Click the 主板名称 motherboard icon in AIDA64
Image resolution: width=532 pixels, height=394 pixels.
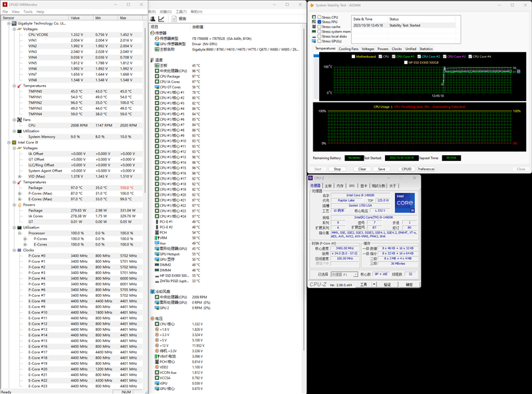pyautogui.click(x=157, y=49)
